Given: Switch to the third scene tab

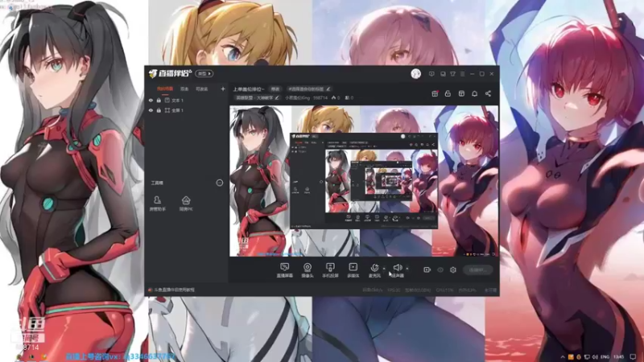Looking at the screenshot, I should [202, 88].
